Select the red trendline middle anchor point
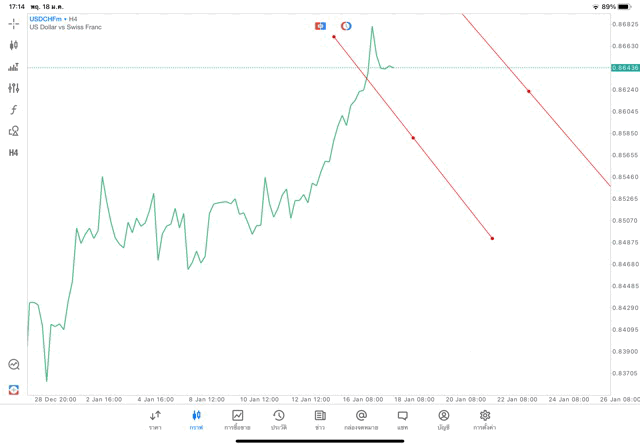Image resolution: width=640 pixels, height=447 pixels. point(413,138)
